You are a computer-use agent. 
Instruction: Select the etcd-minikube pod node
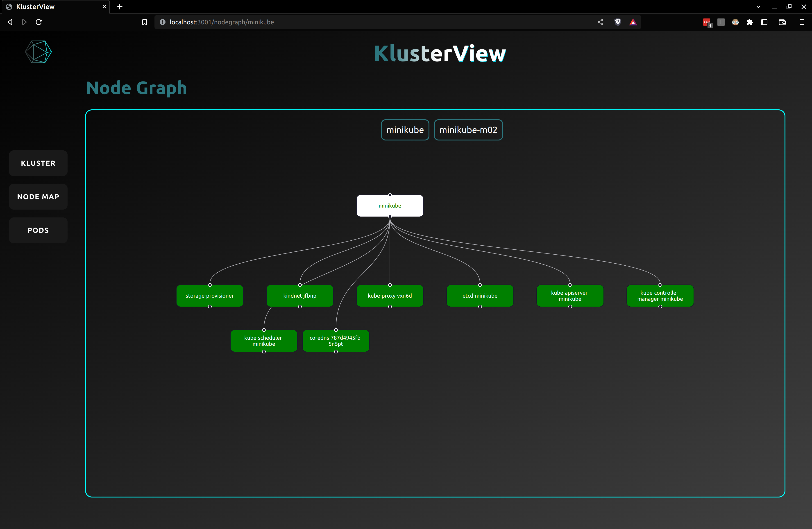tap(480, 296)
